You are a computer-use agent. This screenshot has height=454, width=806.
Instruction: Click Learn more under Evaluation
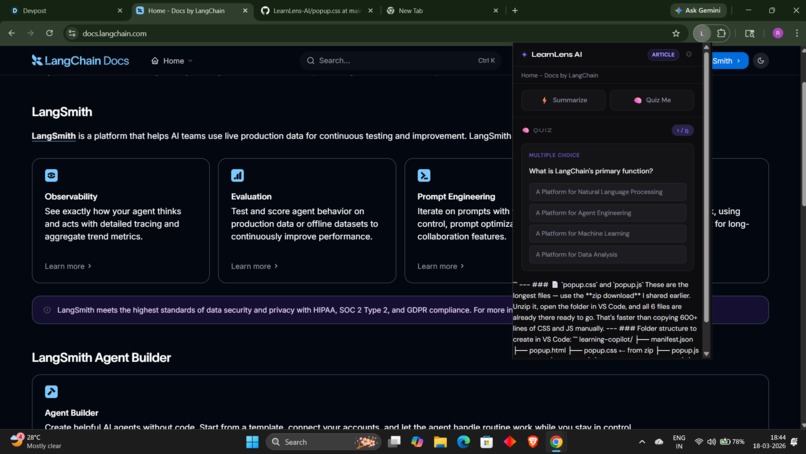(x=254, y=266)
